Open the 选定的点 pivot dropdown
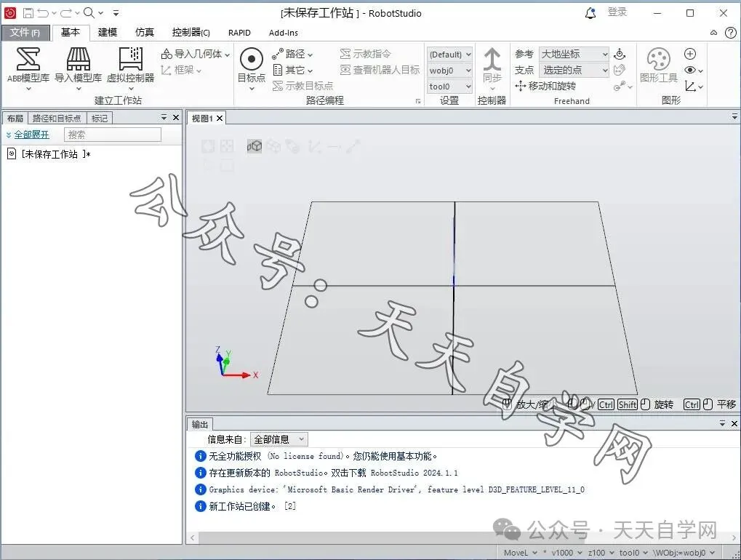The width and height of the screenshot is (741, 560). [x=574, y=70]
